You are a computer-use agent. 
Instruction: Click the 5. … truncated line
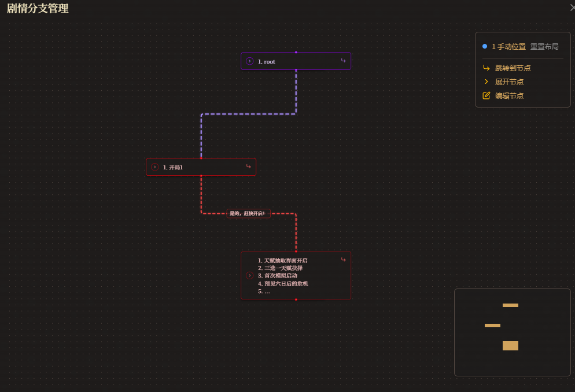click(x=264, y=291)
